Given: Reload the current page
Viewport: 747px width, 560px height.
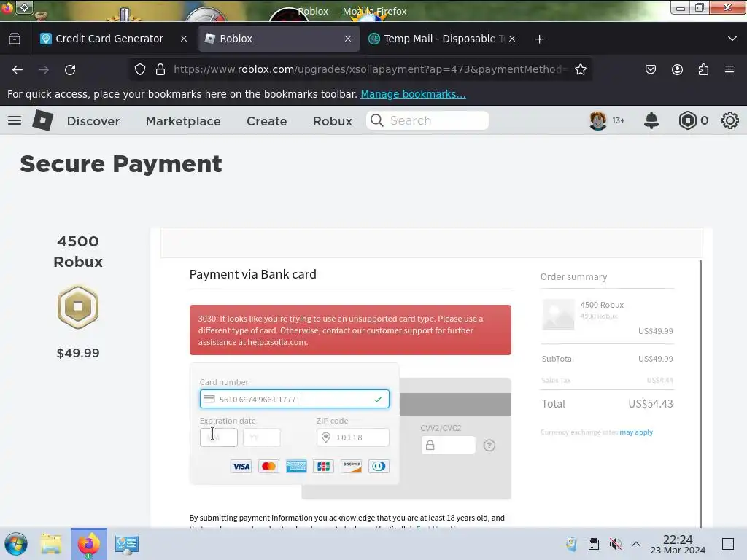Looking at the screenshot, I should pos(70,69).
